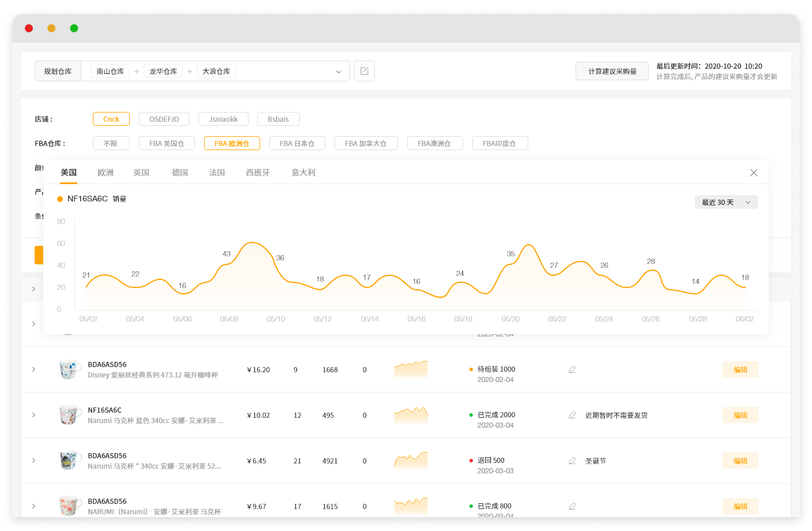Click sparkline thumbnail in the 退回 500 row
812x531 pixels.
point(411,460)
